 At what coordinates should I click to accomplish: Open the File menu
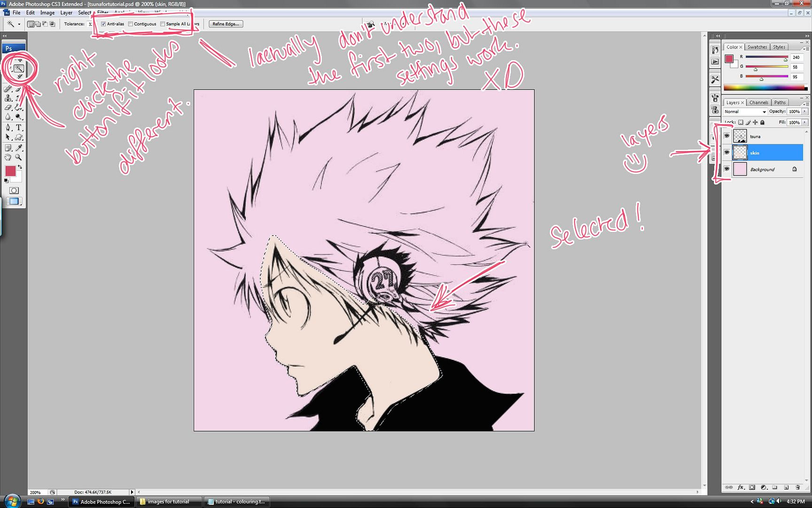point(16,13)
